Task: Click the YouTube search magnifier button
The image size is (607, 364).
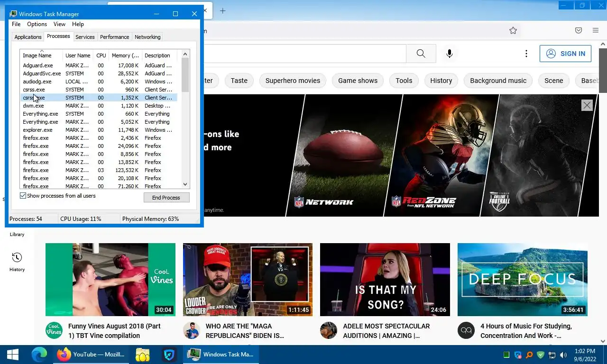Action: tap(421, 54)
